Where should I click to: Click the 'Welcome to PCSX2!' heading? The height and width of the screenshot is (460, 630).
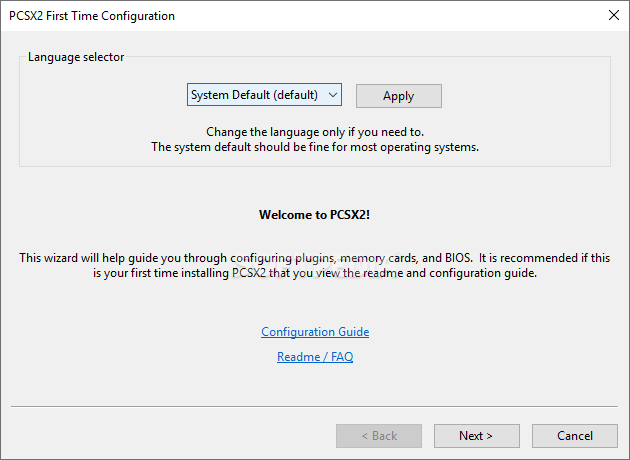pos(314,215)
